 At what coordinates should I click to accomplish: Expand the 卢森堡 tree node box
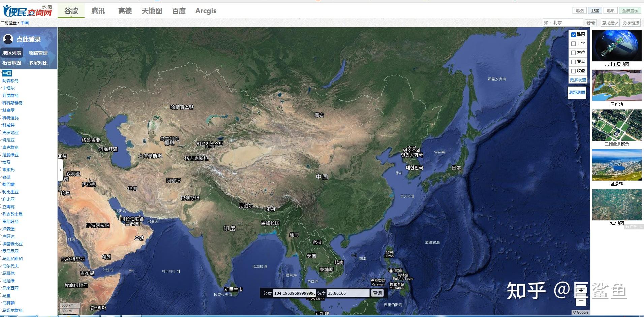coord(1,229)
